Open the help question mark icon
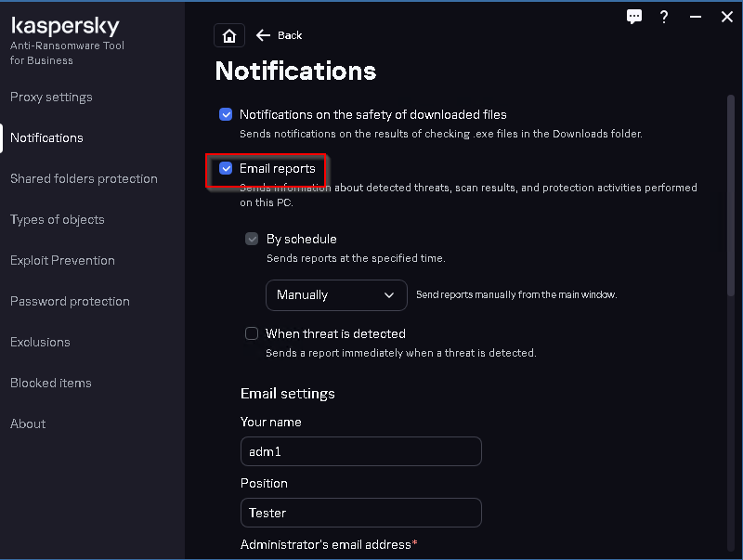Image resolution: width=743 pixels, height=560 pixels. tap(664, 17)
